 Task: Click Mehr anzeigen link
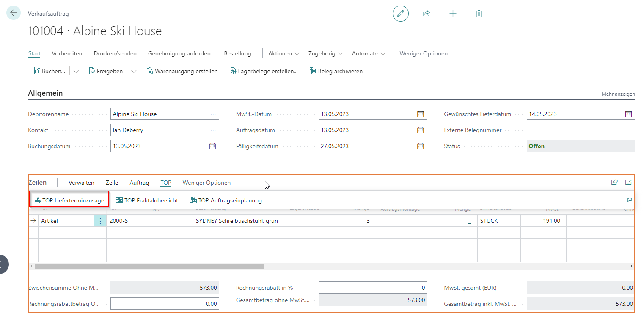(x=618, y=94)
